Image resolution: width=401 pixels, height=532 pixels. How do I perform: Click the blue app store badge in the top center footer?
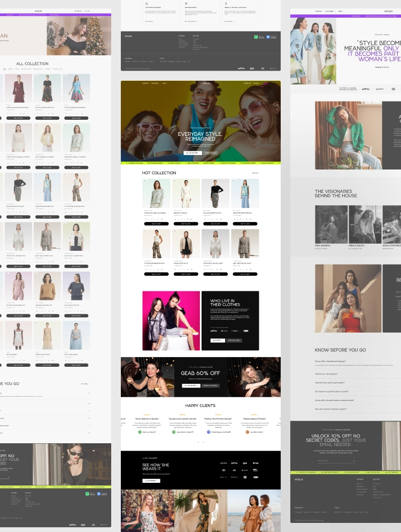pos(272,37)
